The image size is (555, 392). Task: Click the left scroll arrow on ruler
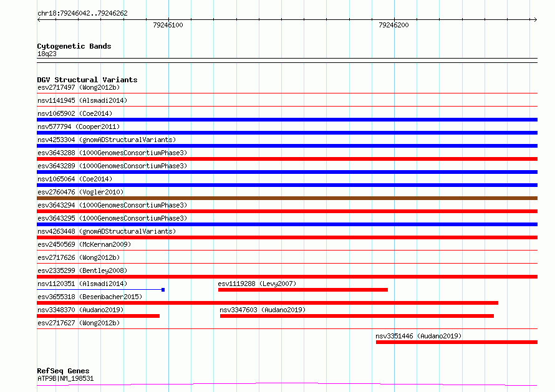tap(39, 20)
